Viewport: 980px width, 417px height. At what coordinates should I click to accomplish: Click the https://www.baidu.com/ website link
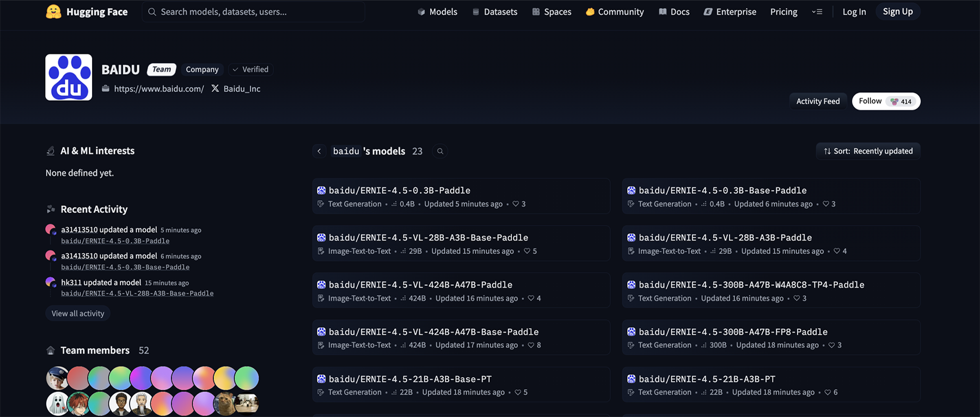(x=158, y=89)
